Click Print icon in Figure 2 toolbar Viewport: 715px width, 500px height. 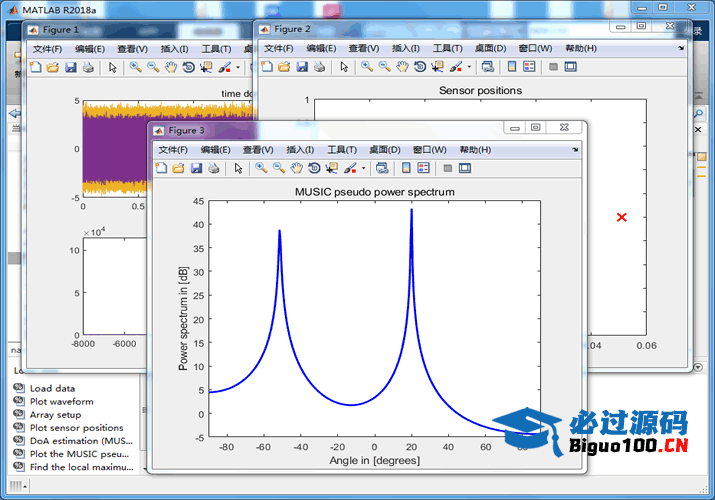(x=320, y=67)
